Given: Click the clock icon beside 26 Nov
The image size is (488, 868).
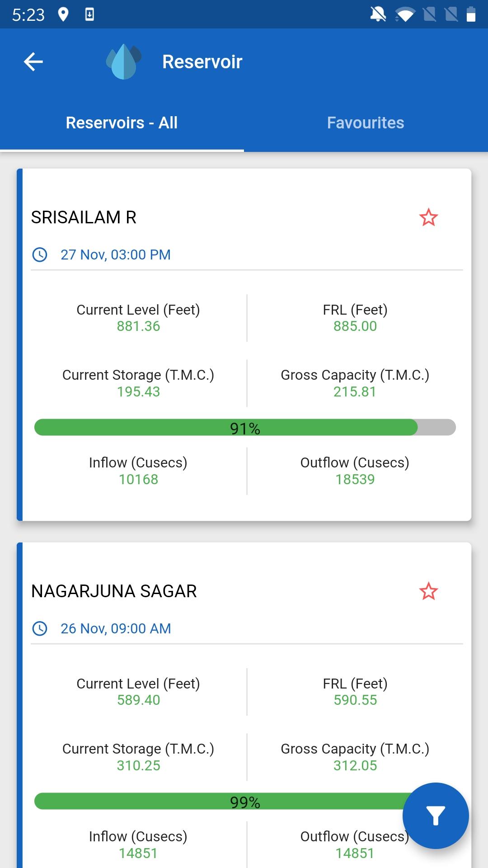Looking at the screenshot, I should click(x=40, y=628).
